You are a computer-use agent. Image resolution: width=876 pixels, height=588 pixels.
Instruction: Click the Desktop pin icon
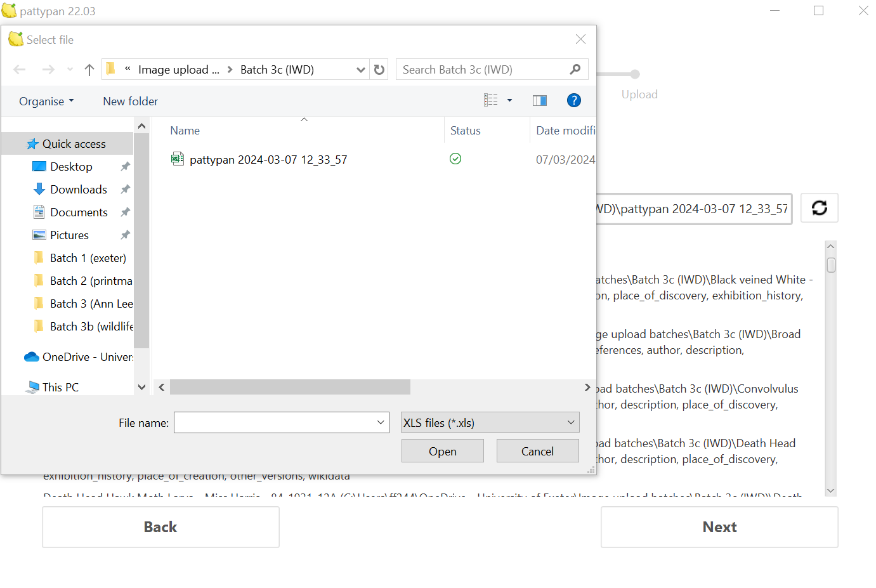click(125, 167)
